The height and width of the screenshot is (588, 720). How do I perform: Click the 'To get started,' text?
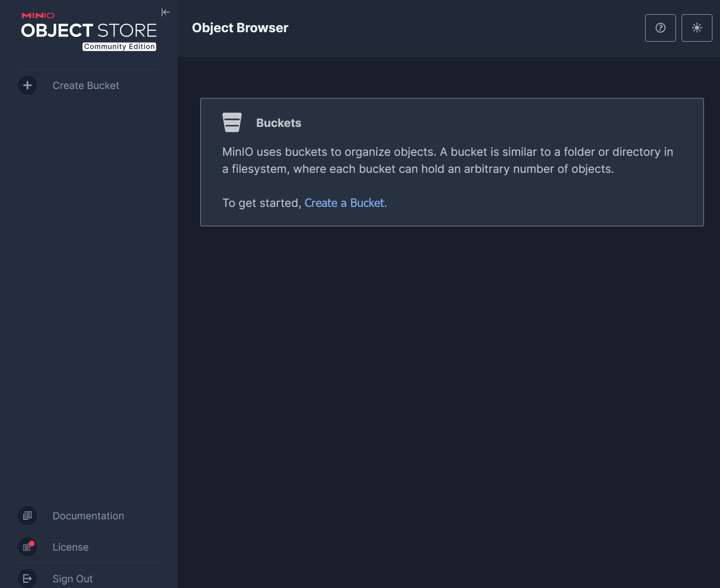pos(261,203)
